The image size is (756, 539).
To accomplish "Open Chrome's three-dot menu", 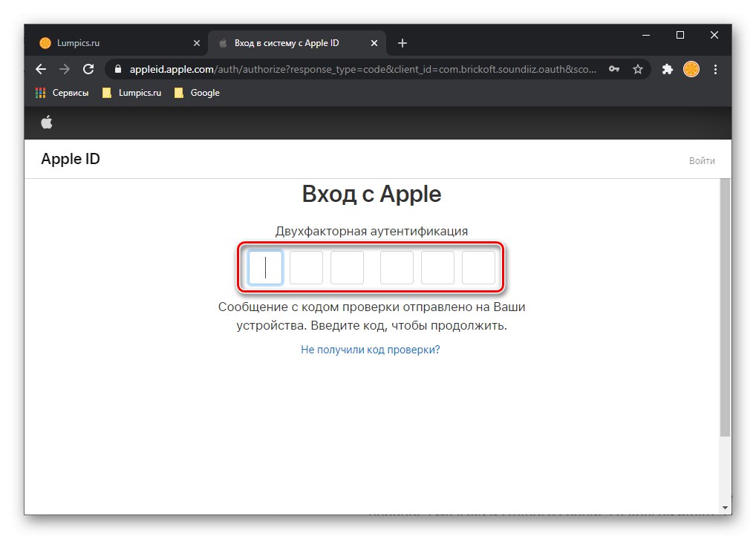I will pos(715,70).
